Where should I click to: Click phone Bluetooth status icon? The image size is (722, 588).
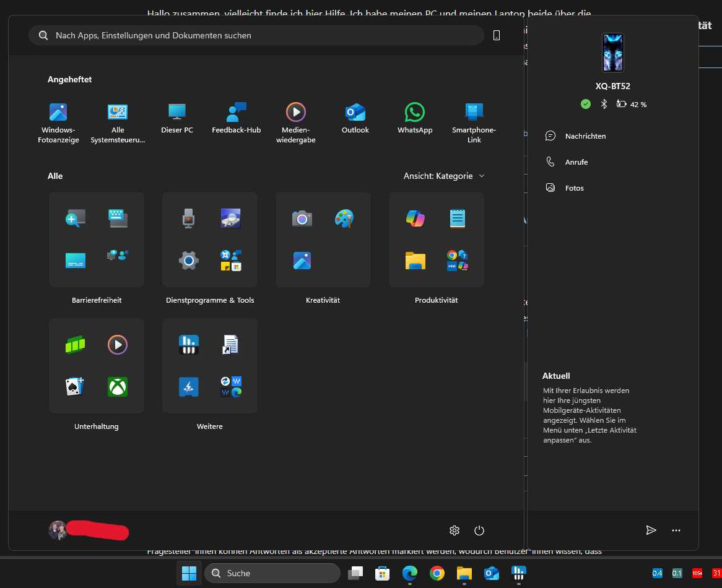coord(604,104)
